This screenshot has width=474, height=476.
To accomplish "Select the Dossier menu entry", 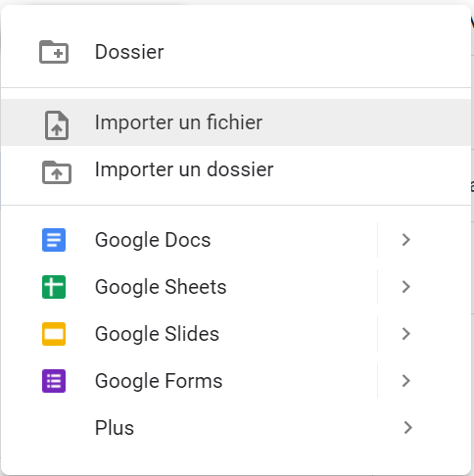I will (x=236, y=52).
